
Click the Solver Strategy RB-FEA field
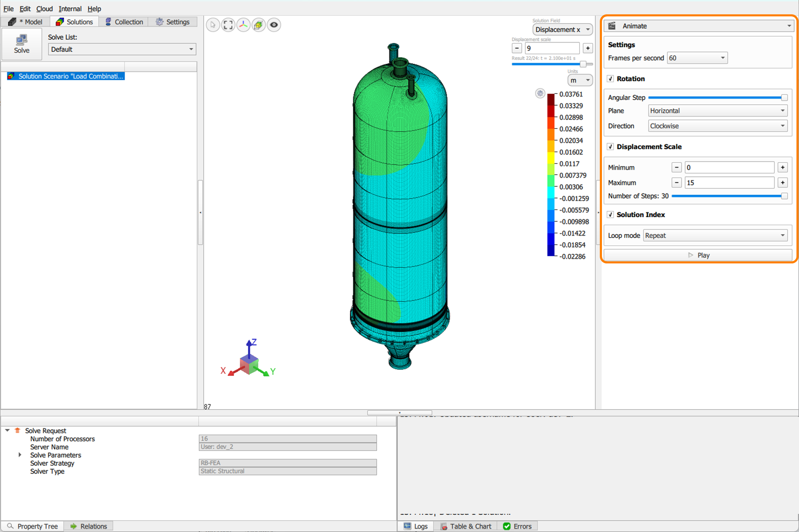click(288, 463)
